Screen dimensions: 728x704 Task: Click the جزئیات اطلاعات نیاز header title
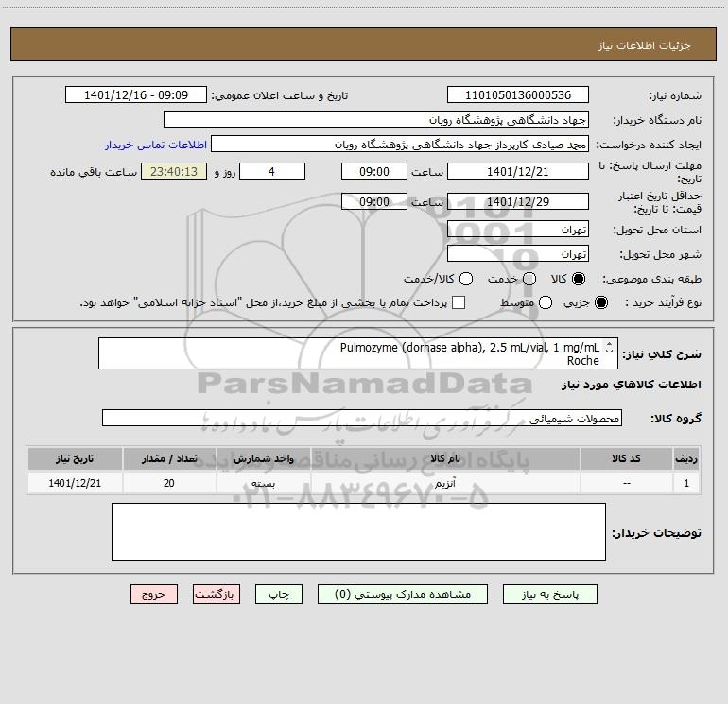[644, 45]
